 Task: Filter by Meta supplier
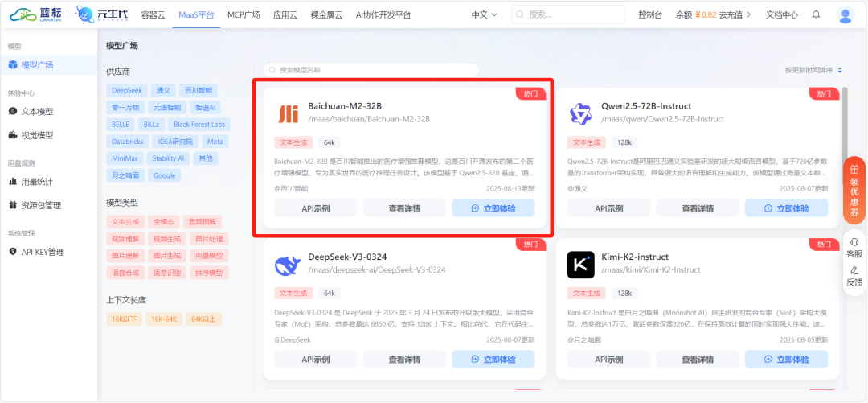coord(215,142)
